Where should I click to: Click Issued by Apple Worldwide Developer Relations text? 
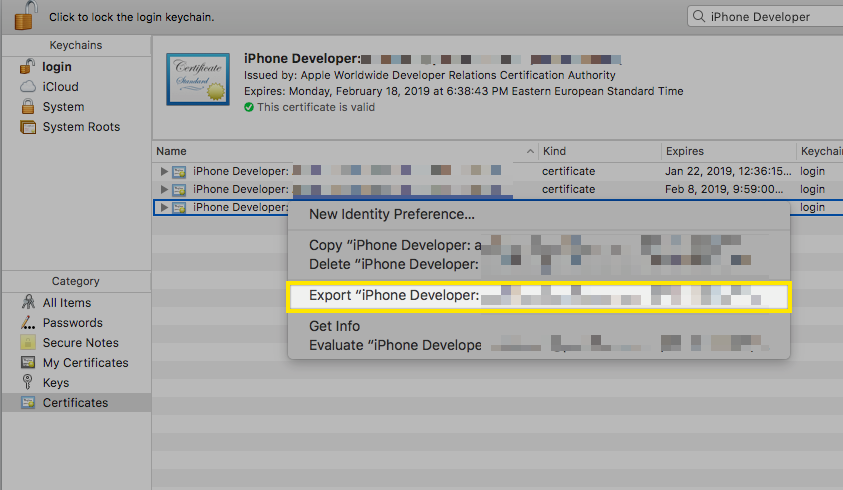430,75
